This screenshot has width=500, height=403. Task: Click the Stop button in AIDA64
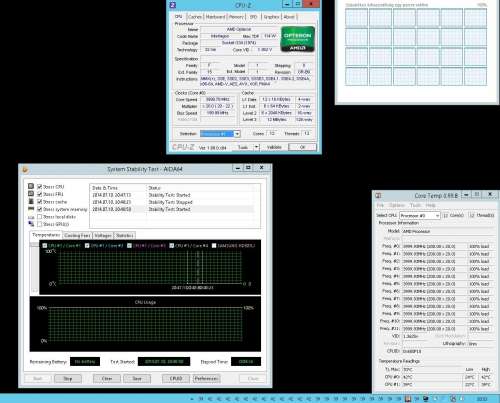click(68, 379)
